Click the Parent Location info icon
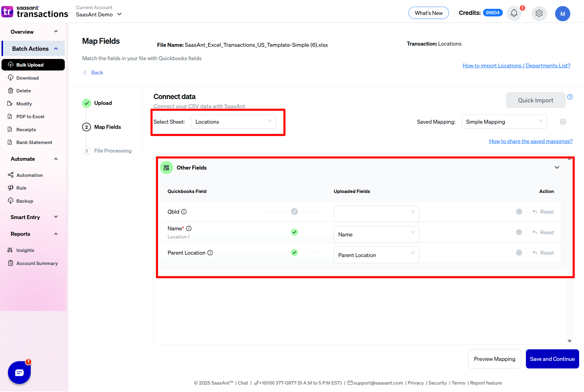Viewport: 584px width, 392px height. [210, 253]
